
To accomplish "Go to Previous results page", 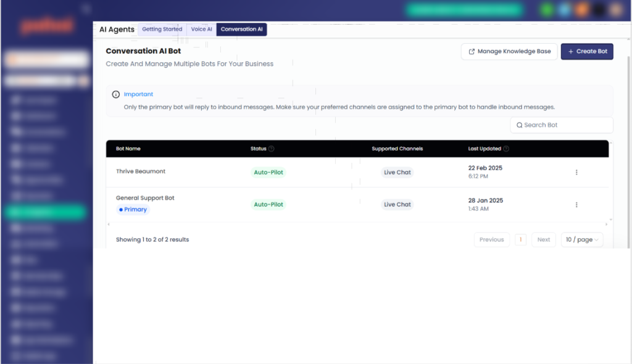I will 491,239.
